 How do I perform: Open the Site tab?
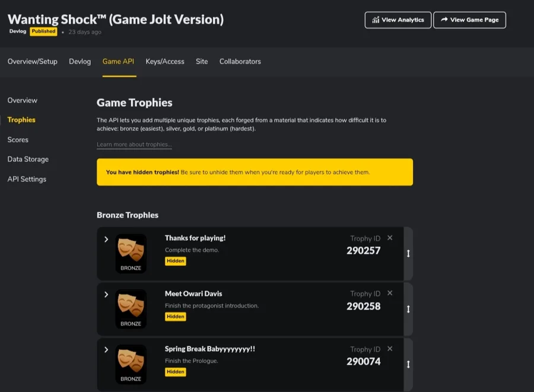[202, 62]
